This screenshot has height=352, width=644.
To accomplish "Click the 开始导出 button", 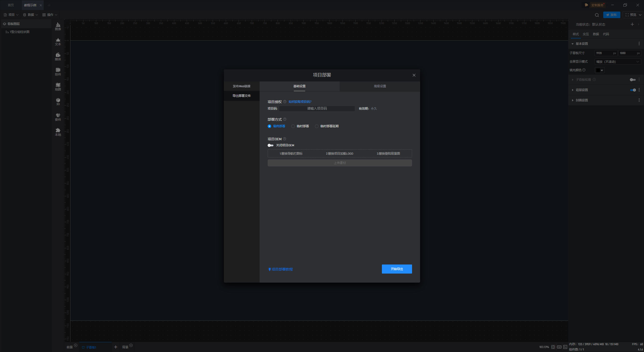I will [397, 269].
